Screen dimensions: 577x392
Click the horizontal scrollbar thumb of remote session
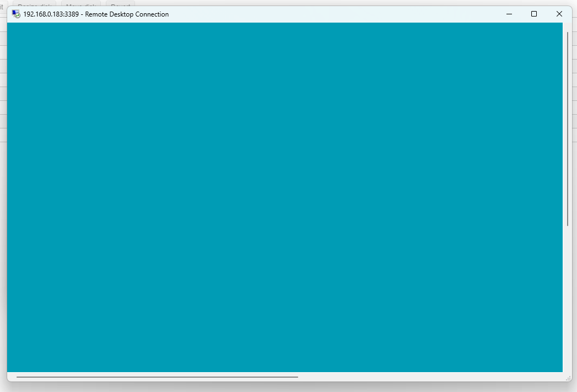tap(157, 377)
